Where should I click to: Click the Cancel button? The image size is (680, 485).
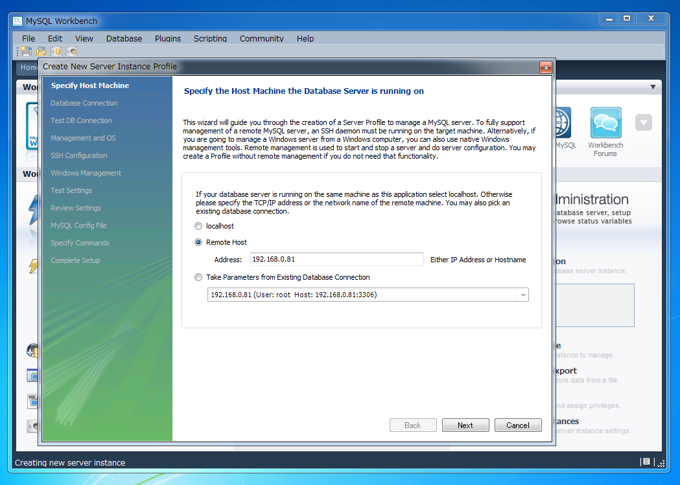tap(518, 425)
